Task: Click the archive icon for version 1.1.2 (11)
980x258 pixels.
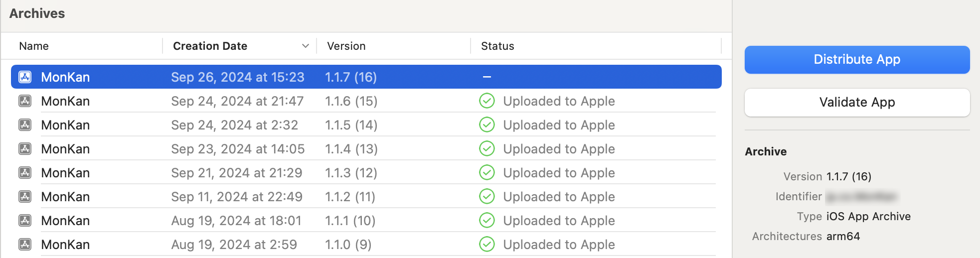Action: (25, 197)
